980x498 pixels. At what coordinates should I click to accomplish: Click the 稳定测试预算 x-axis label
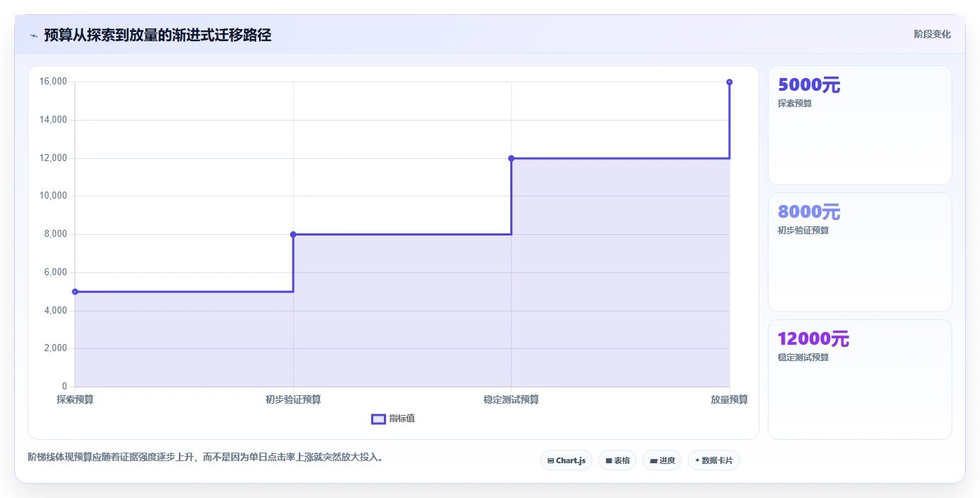pyautogui.click(x=511, y=399)
